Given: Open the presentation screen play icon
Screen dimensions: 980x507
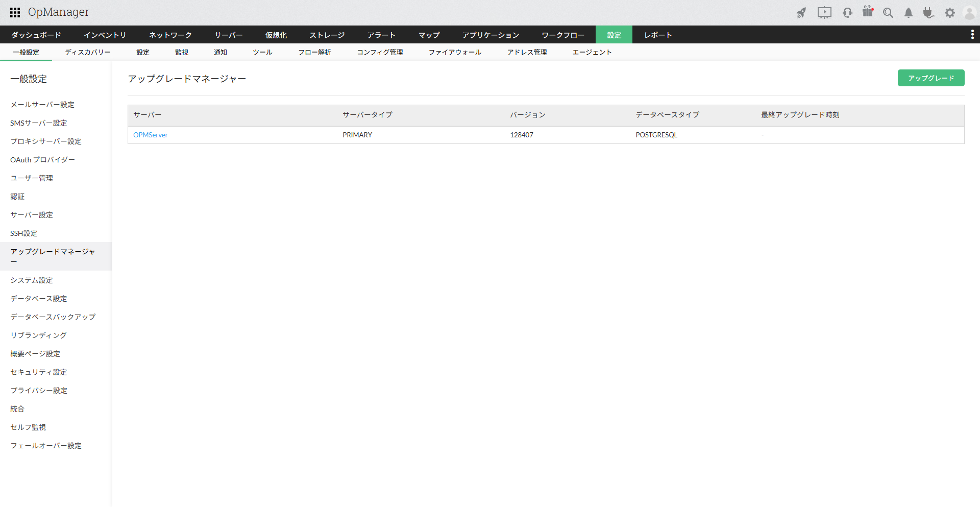Looking at the screenshot, I should pos(824,13).
